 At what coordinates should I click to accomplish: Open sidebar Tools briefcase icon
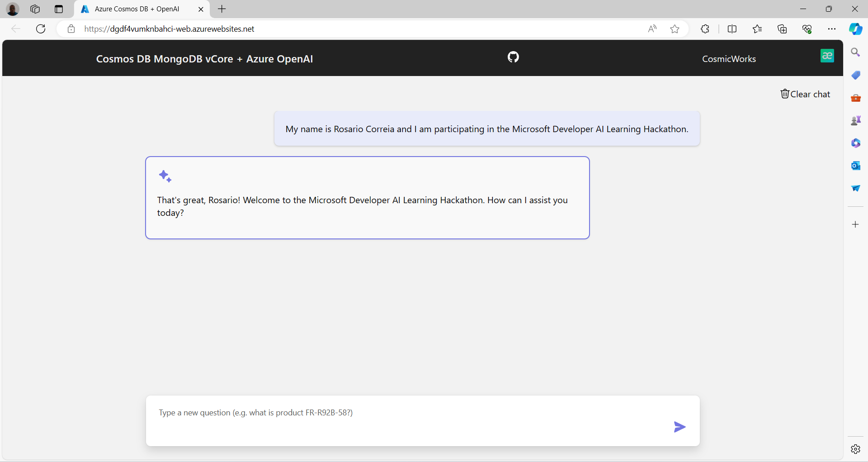pyautogui.click(x=855, y=98)
